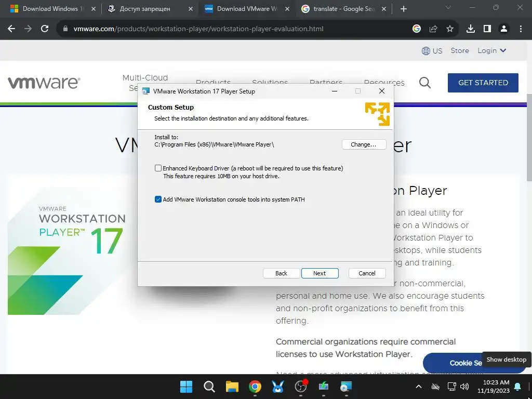Switch to Доступ запрещен tab
532x399 pixels.
pos(150,9)
